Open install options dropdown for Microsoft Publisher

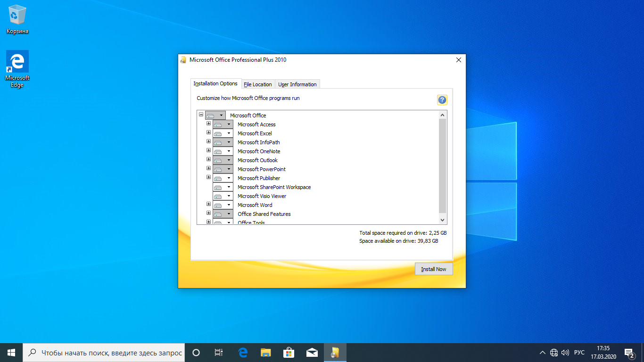pos(223,178)
